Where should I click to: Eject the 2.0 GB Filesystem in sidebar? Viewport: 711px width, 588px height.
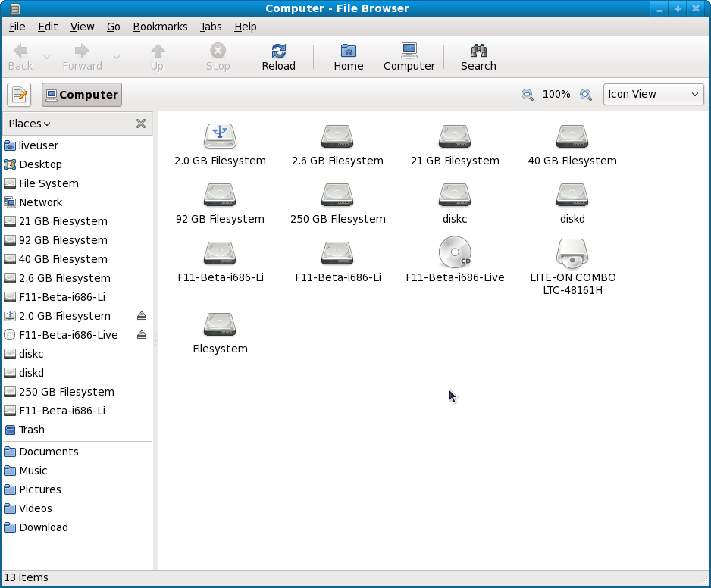point(142,315)
